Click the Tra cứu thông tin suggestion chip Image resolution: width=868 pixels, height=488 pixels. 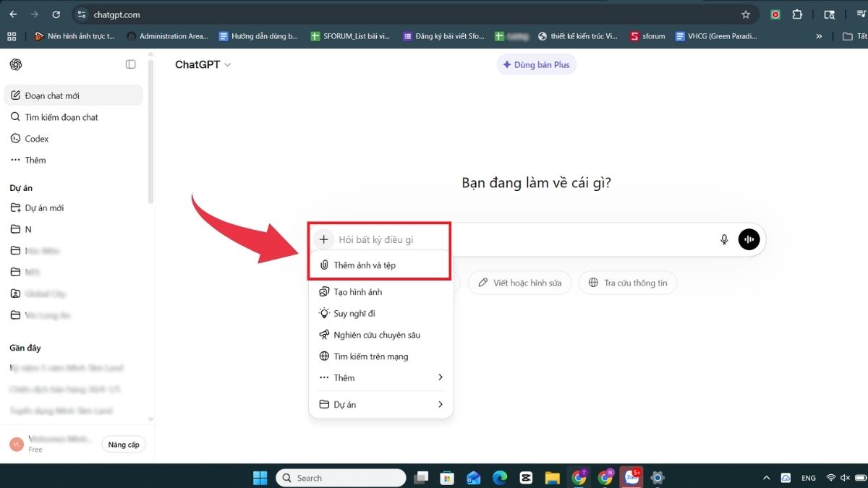click(628, 283)
